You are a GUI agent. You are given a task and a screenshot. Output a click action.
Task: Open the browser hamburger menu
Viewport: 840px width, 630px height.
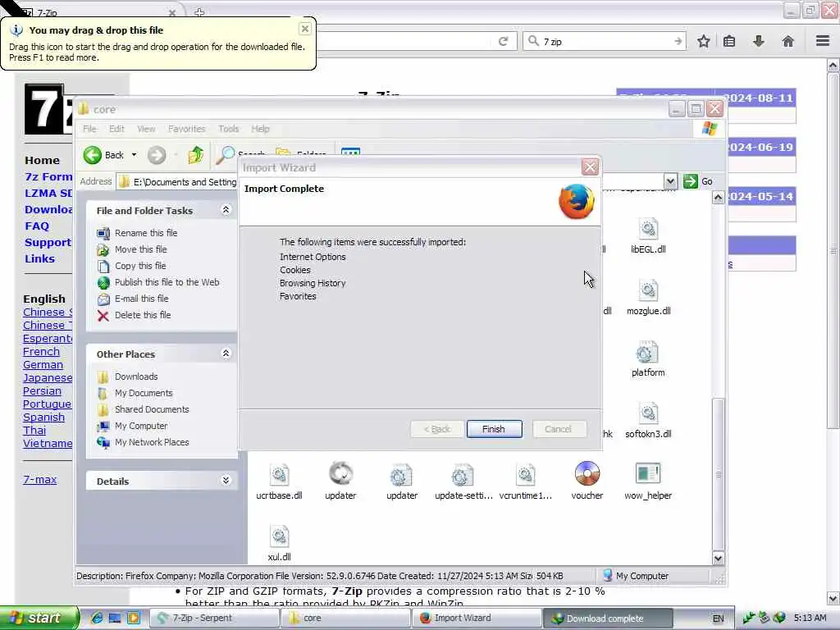pos(823,41)
